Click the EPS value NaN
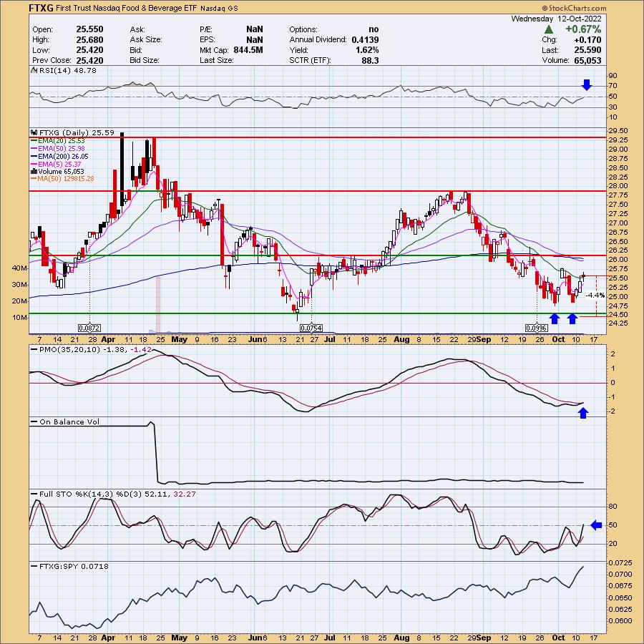644x644 pixels. point(254,39)
